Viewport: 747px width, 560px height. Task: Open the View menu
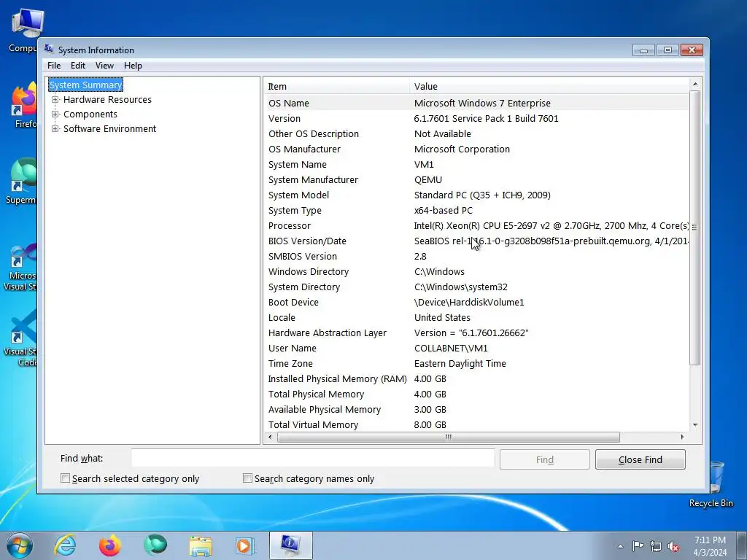pyautogui.click(x=104, y=66)
